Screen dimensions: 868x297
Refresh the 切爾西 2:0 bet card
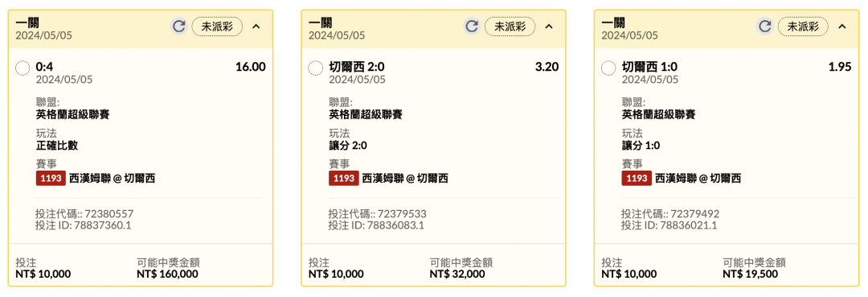coord(472,26)
